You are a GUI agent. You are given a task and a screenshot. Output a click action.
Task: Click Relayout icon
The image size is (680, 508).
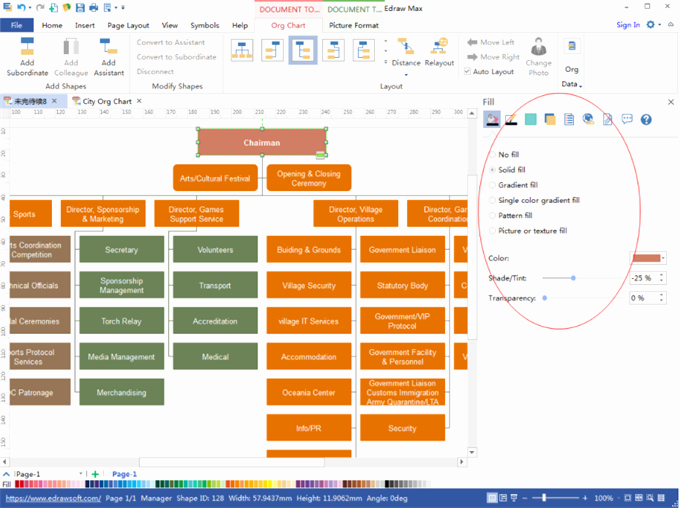[439, 46]
